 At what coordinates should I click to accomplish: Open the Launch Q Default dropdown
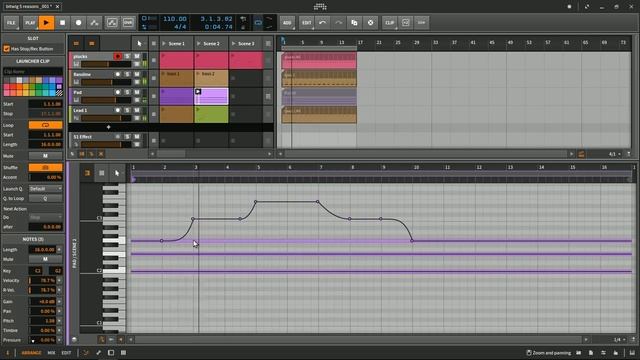click(x=45, y=189)
